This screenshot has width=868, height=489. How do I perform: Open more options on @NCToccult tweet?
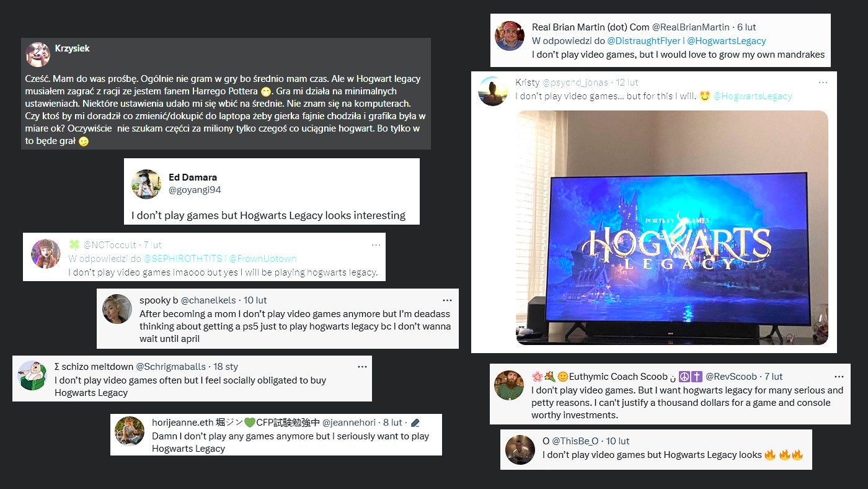click(x=376, y=245)
